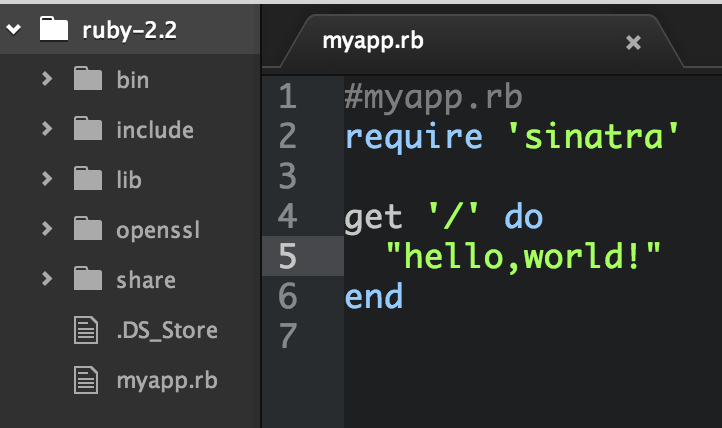722x428 pixels.
Task: Open myapp.rb from the sidebar list
Action: pos(167,381)
